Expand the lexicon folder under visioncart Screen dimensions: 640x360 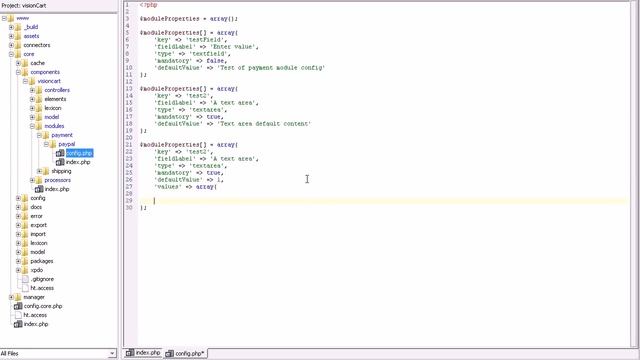pos(32,108)
